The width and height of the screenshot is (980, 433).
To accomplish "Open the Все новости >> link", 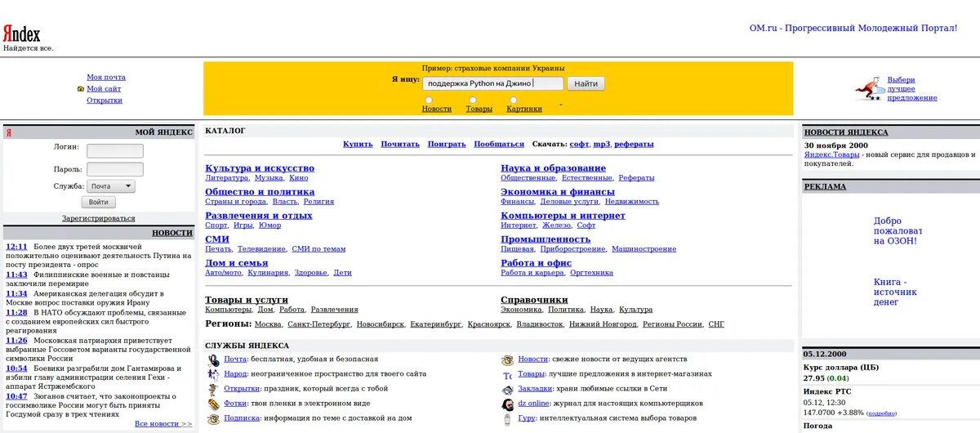I will (163, 424).
